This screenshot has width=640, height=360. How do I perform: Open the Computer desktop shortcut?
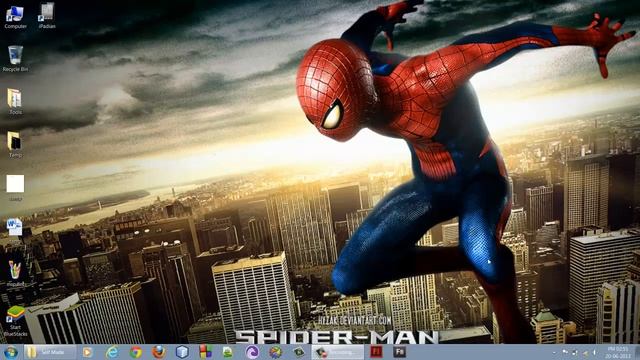coord(15,17)
